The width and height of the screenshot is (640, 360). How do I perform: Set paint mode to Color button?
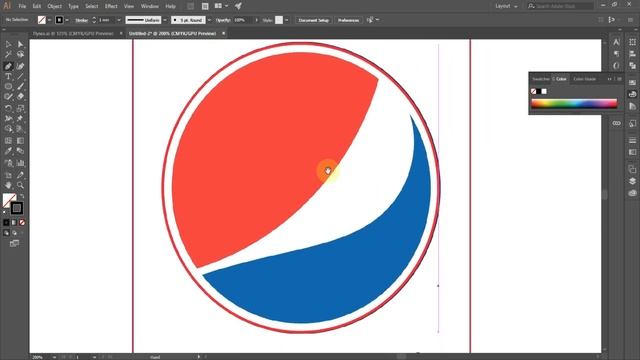(6, 222)
